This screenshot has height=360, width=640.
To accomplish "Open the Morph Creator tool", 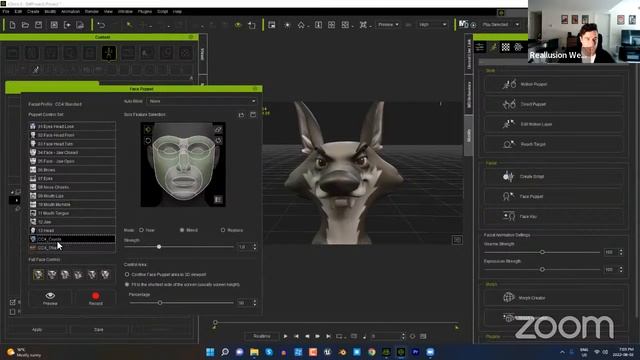I will click(553, 298).
